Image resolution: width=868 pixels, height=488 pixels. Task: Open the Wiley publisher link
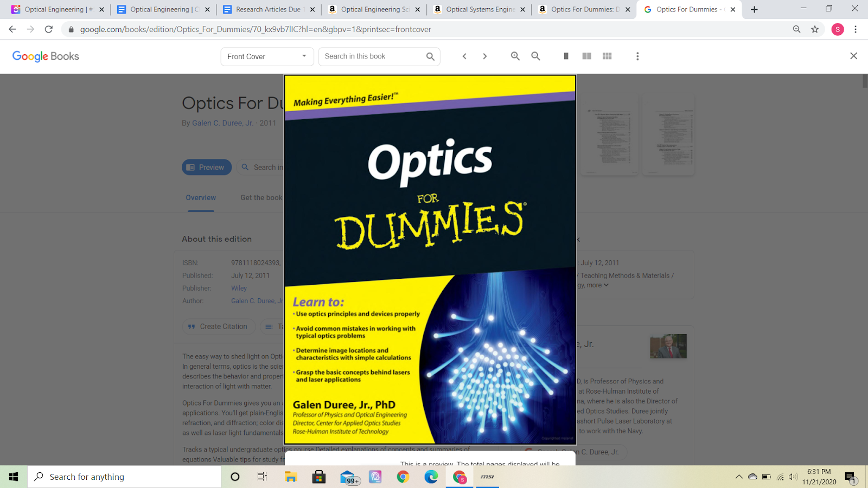[239, 288]
